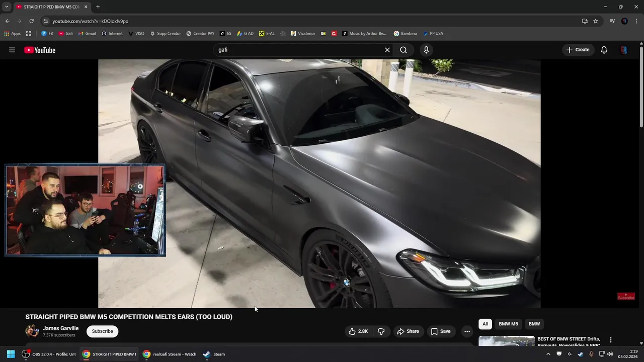
Task: Open the tab groups grid icon
Action: coord(29,34)
